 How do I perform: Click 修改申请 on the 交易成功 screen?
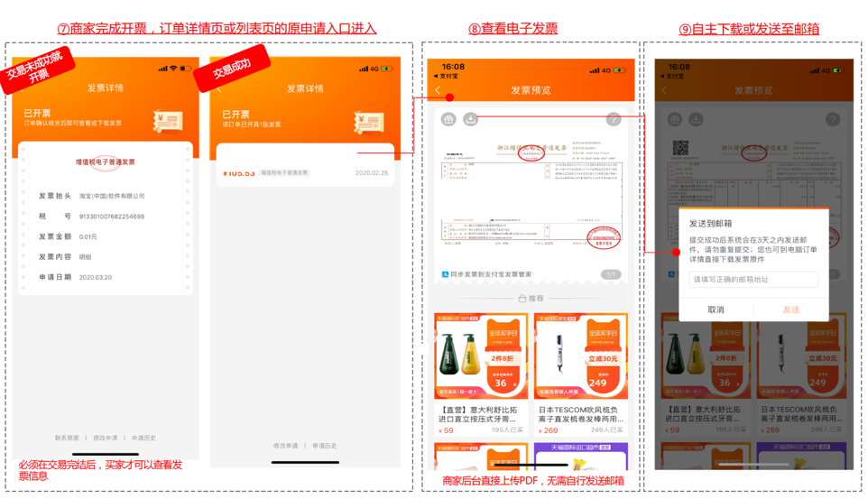coord(286,446)
